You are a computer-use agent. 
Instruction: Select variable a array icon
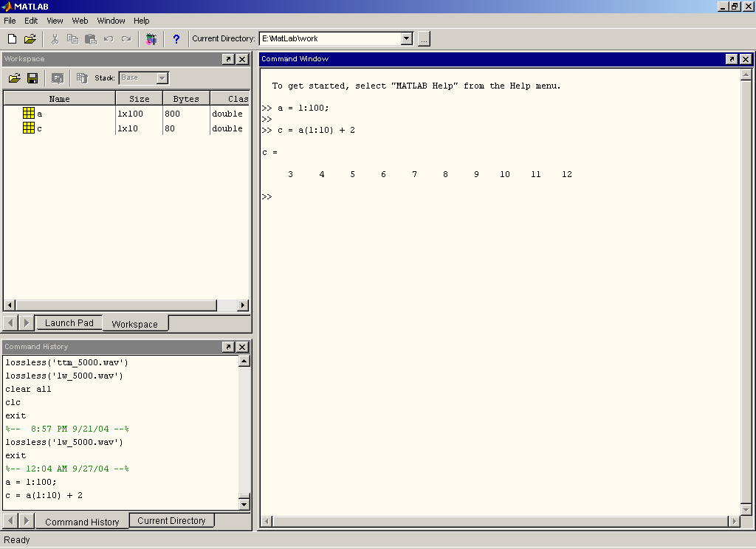coord(29,113)
